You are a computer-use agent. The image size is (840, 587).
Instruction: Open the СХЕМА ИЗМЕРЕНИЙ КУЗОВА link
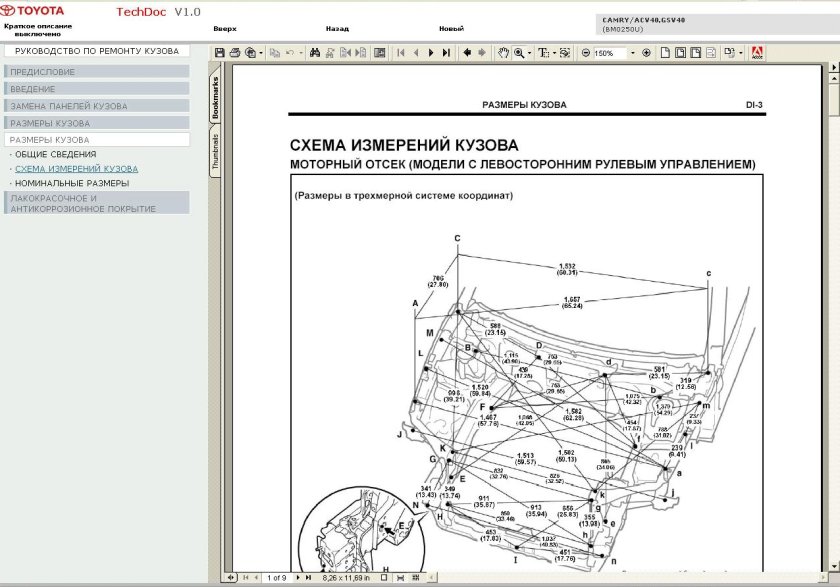(75, 169)
